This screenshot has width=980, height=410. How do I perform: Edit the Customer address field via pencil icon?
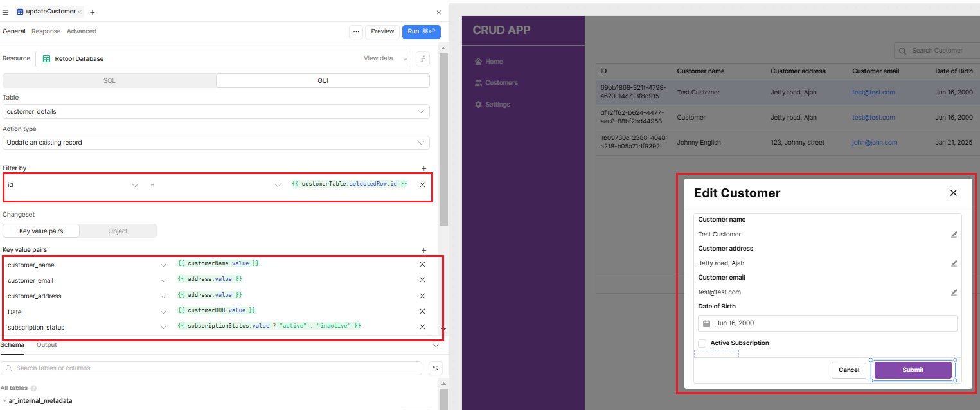tap(954, 263)
